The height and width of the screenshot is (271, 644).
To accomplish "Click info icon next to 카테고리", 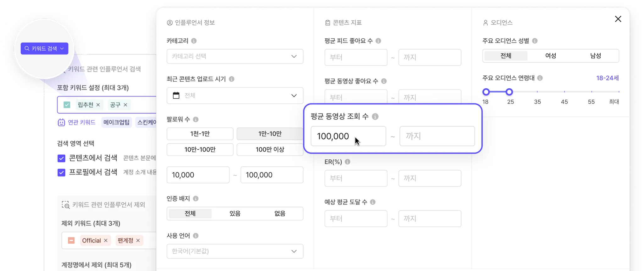I will pos(194,41).
